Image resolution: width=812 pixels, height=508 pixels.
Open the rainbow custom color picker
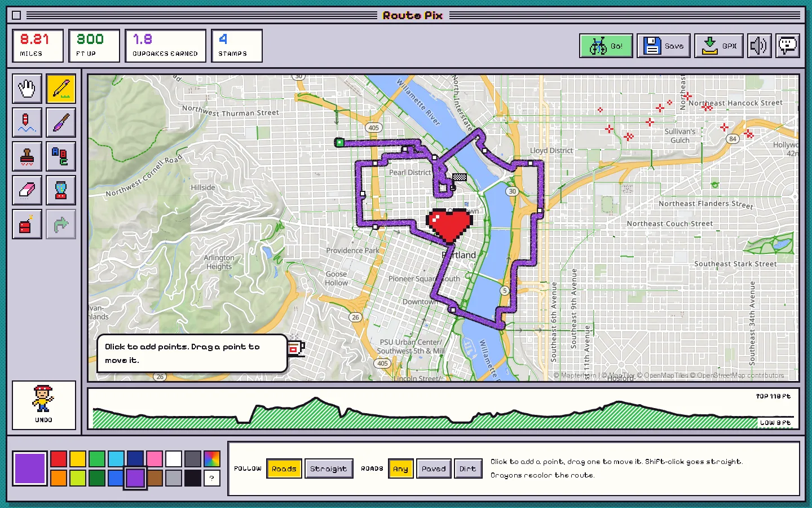point(212,459)
